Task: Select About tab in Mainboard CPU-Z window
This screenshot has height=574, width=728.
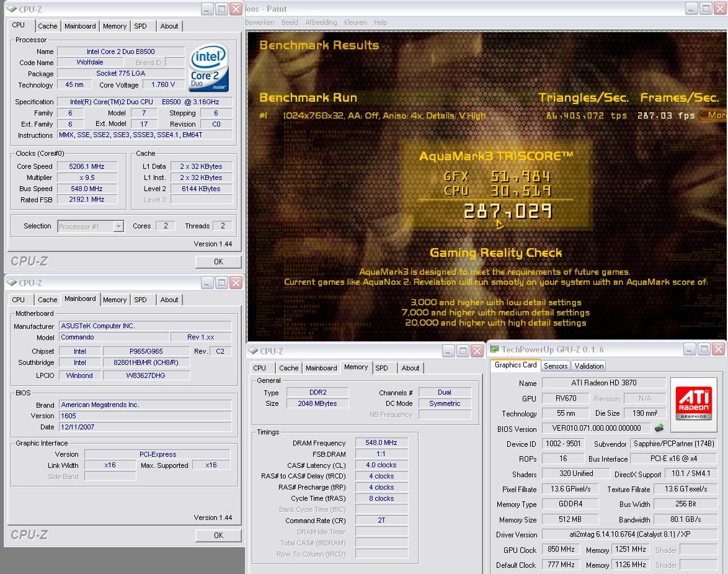Action: 169,300
